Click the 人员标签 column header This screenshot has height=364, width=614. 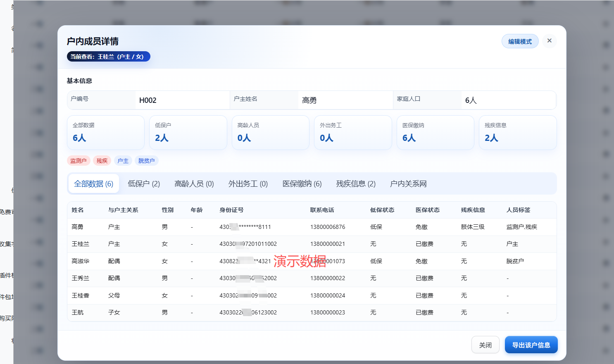519,210
